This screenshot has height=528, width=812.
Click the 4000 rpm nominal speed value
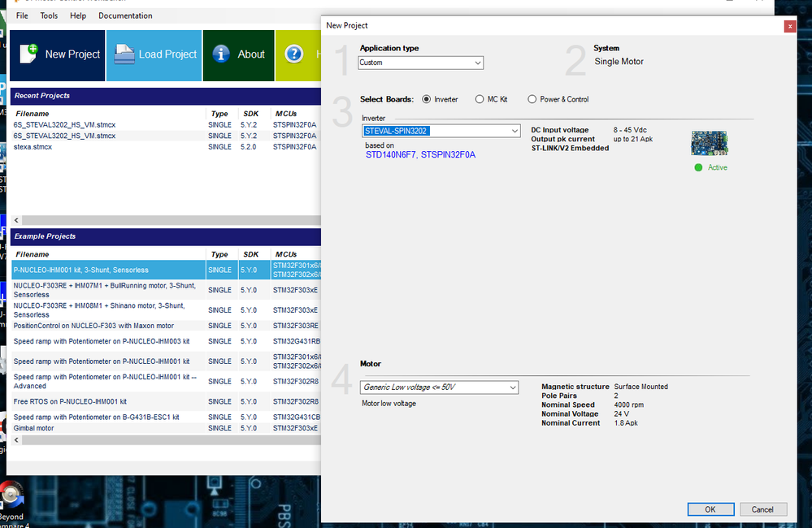point(628,405)
